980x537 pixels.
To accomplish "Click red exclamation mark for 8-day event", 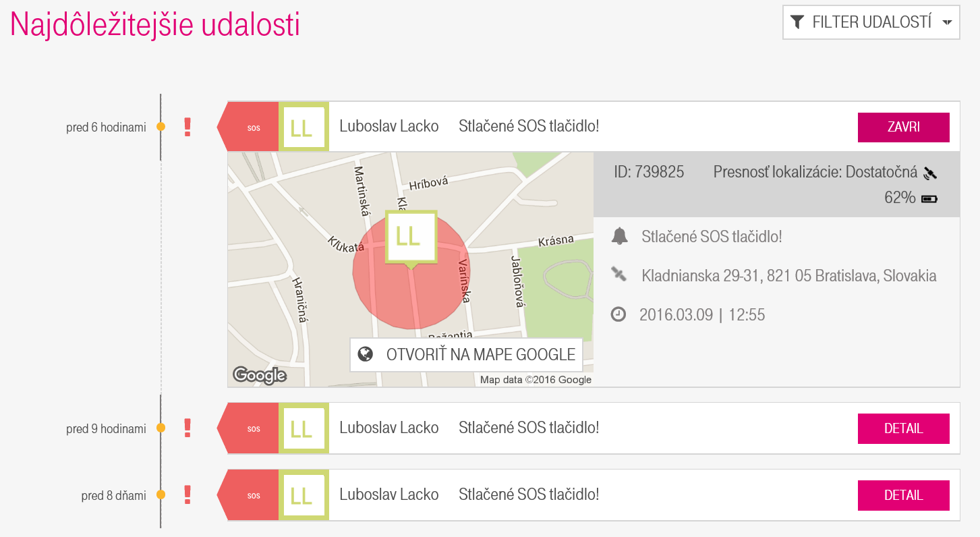I will tap(188, 495).
